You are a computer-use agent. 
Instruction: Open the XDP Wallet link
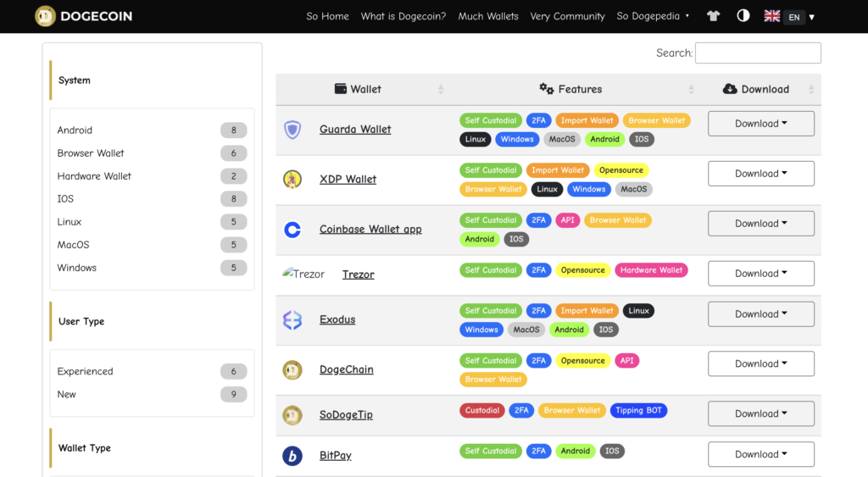click(348, 180)
